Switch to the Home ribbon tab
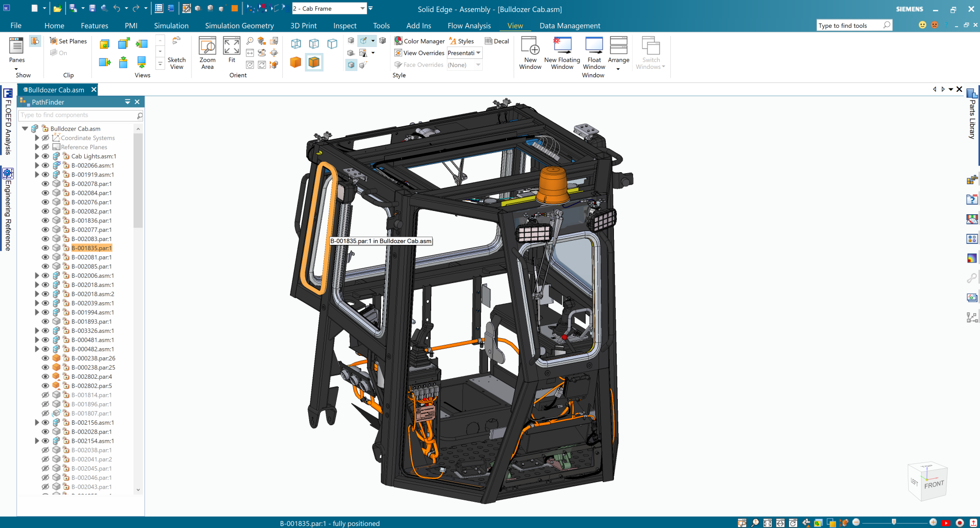This screenshot has width=980, height=528. (x=54, y=25)
